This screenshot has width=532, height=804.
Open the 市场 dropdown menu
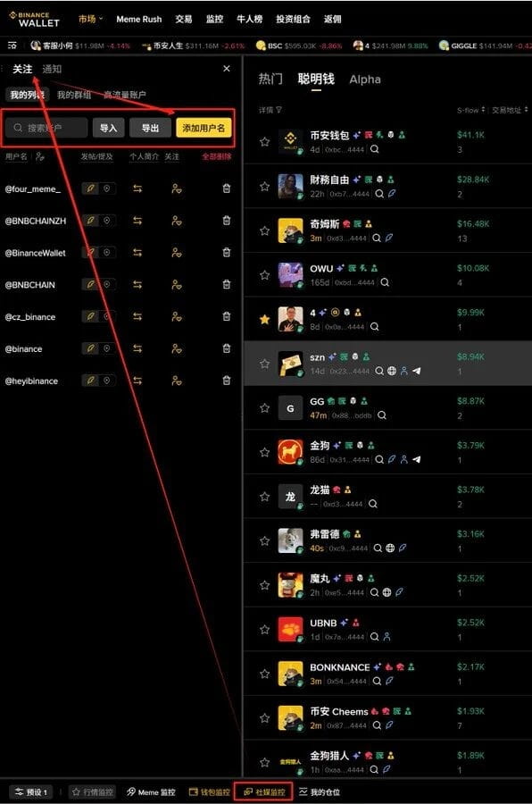(x=90, y=19)
